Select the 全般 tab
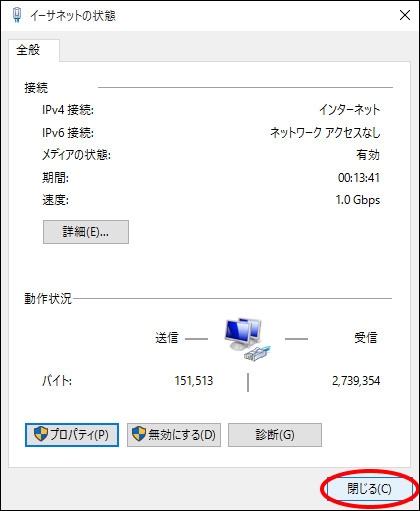Screen dimensions: 420x511 pos(28,50)
